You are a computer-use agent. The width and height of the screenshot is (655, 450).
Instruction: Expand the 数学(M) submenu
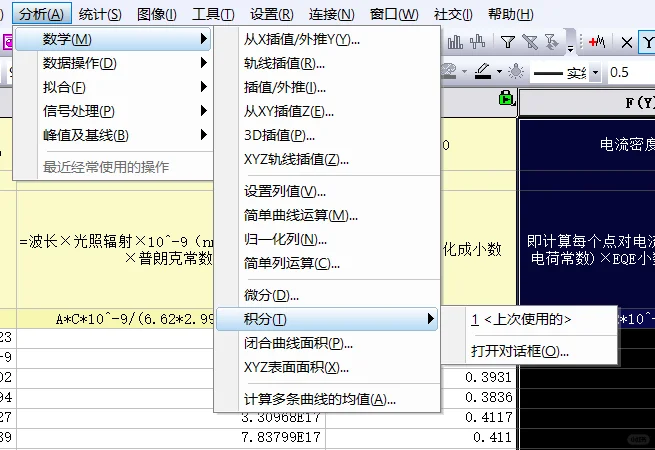(113, 39)
